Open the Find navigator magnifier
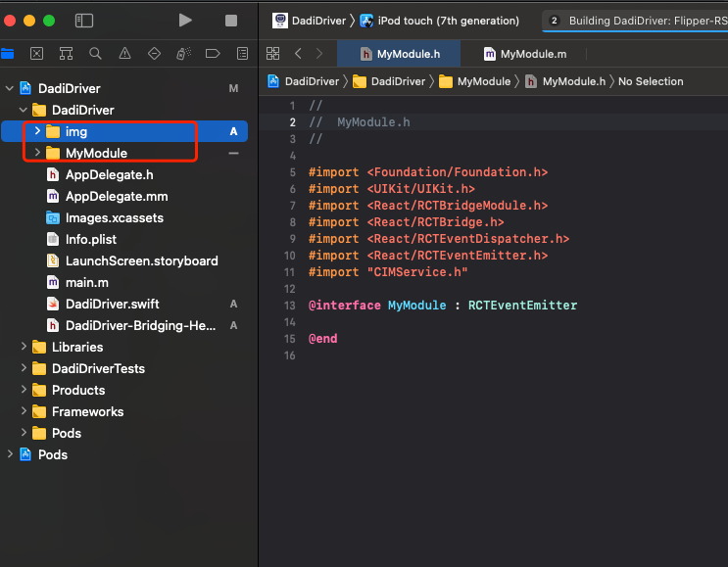Image resolution: width=728 pixels, height=567 pixels. click(x=95, y=54)
